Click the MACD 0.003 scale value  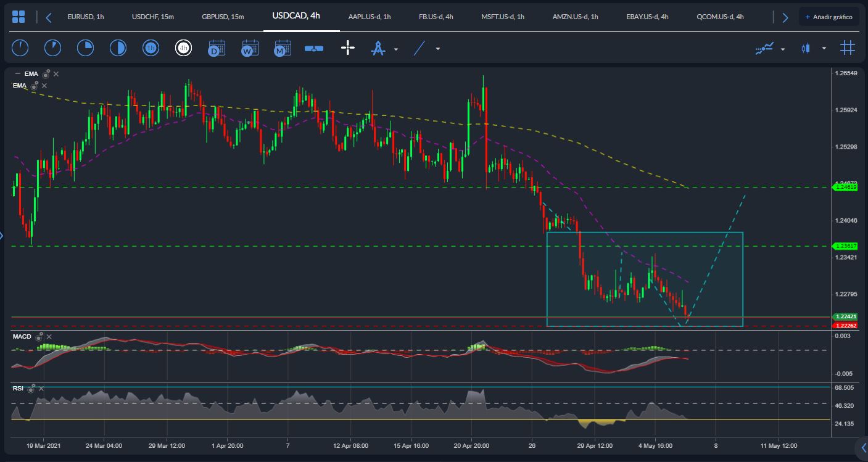(x=842, y=335)
